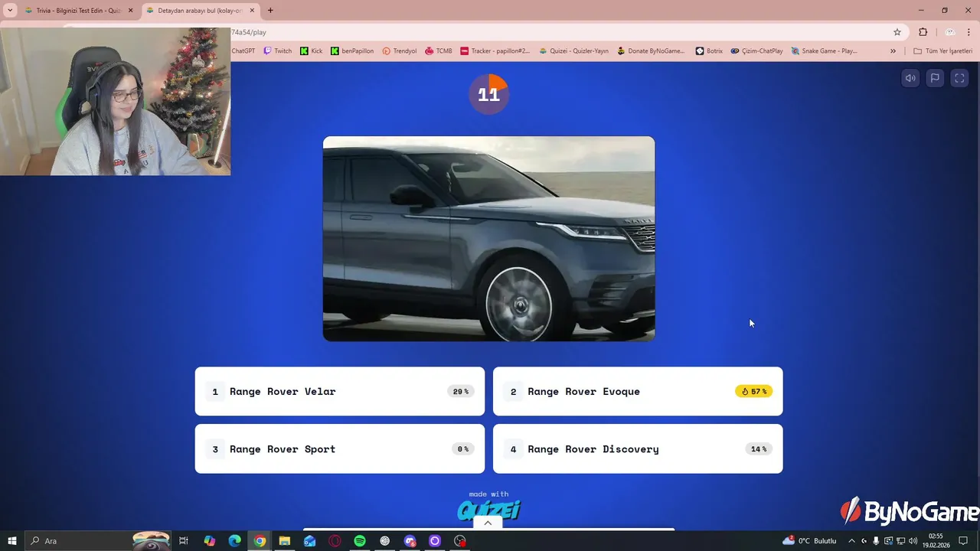Open the Quizei - Quizler-Yayın bookmark
This screenshot has width=980, height=551.
(573, 51)
